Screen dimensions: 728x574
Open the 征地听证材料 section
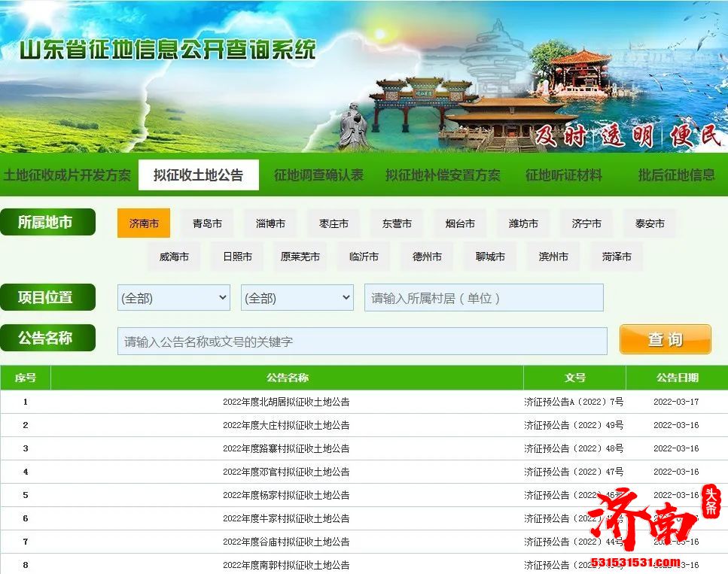(x=564, y=175)
